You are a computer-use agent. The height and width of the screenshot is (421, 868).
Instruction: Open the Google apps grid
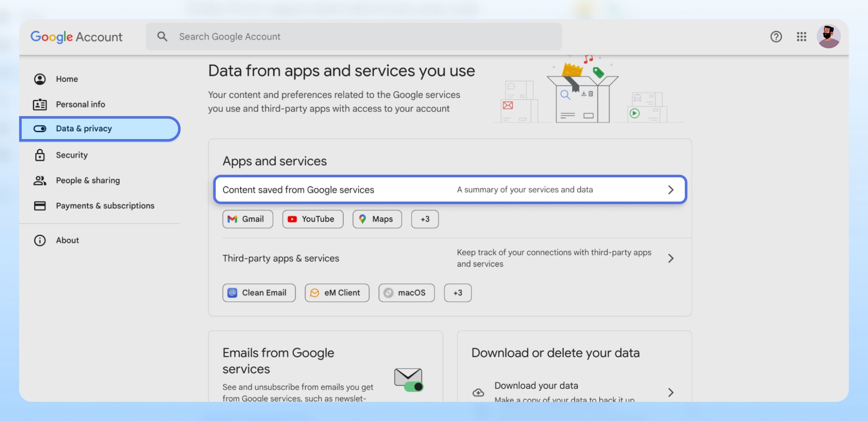pos(802,36)
